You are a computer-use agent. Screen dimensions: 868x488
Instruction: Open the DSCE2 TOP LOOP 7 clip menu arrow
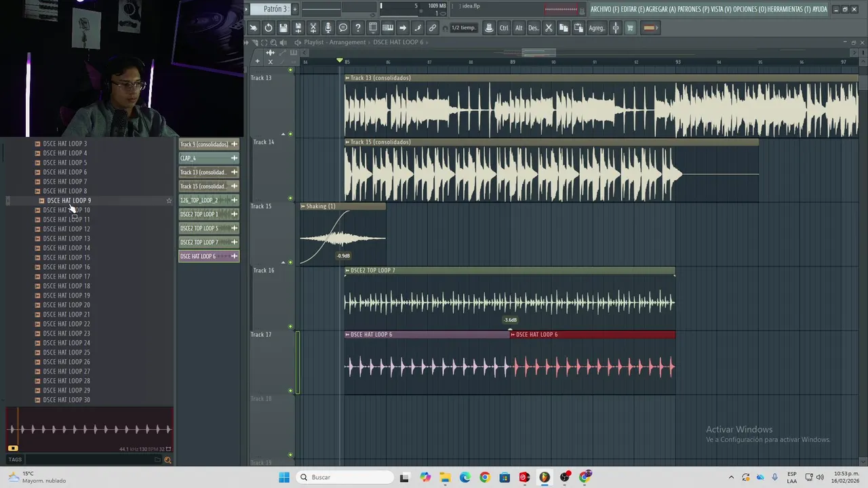coord(347,270)
